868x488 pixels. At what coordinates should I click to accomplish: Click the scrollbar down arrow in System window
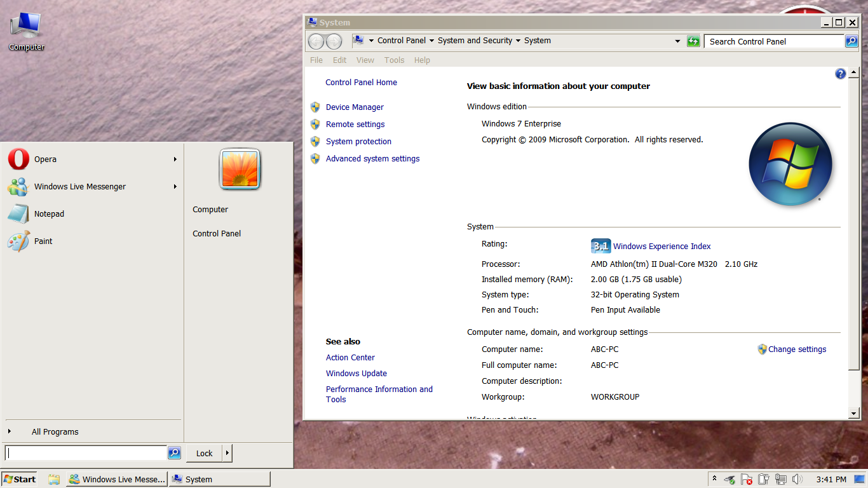point(853,414)
